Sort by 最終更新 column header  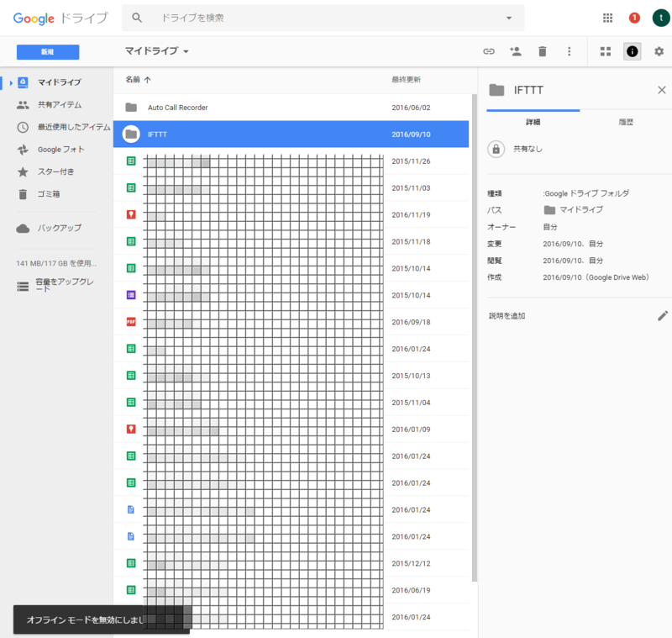406,79
